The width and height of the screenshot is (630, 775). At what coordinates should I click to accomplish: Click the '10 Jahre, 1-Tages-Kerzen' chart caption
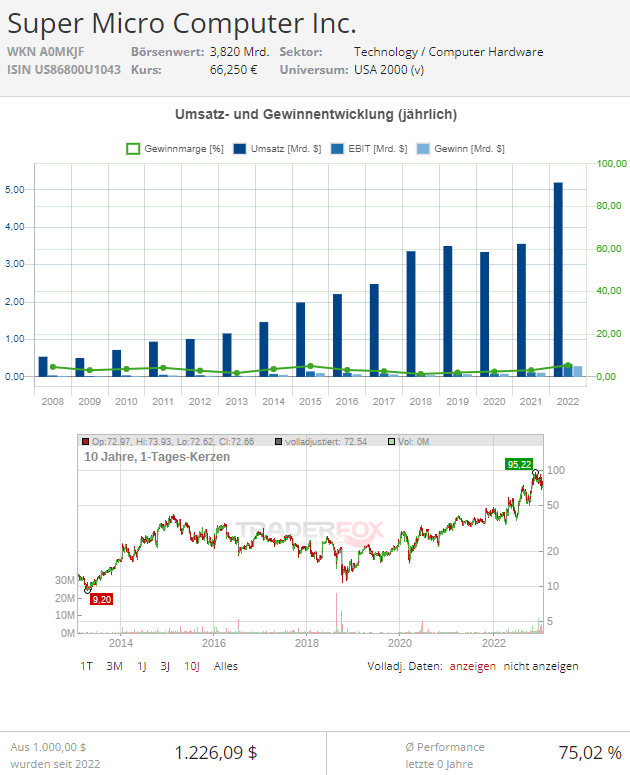(157, 457)
